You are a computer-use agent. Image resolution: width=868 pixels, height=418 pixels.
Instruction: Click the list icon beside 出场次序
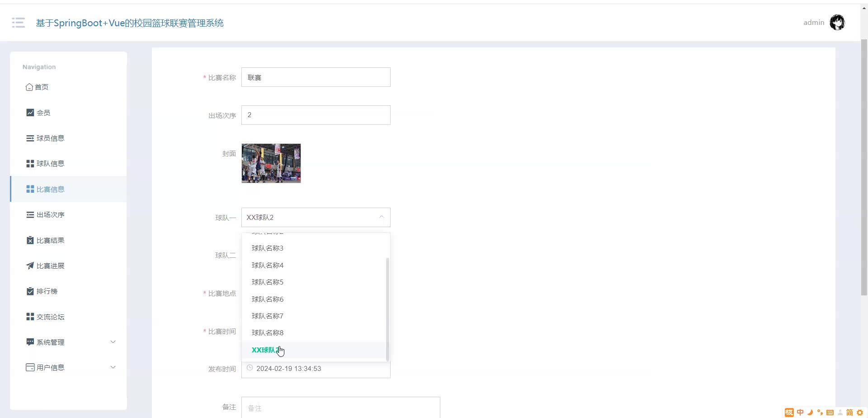[x=30, y=215]
